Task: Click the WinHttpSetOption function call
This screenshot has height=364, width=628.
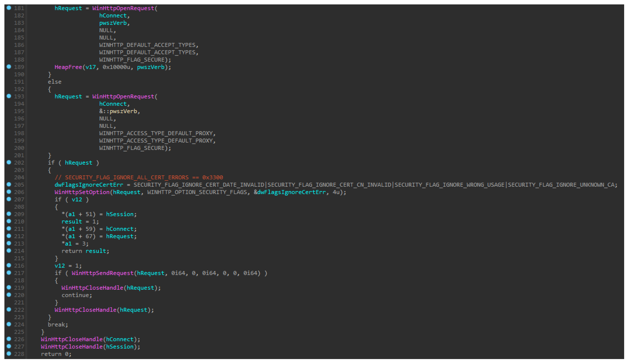Action: click(x=82, y=192)
